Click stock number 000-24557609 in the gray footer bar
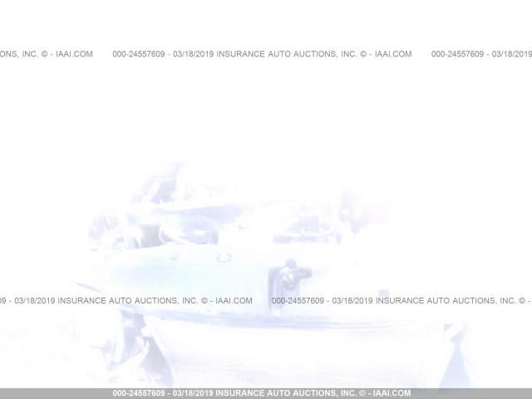 pos(140,393)
